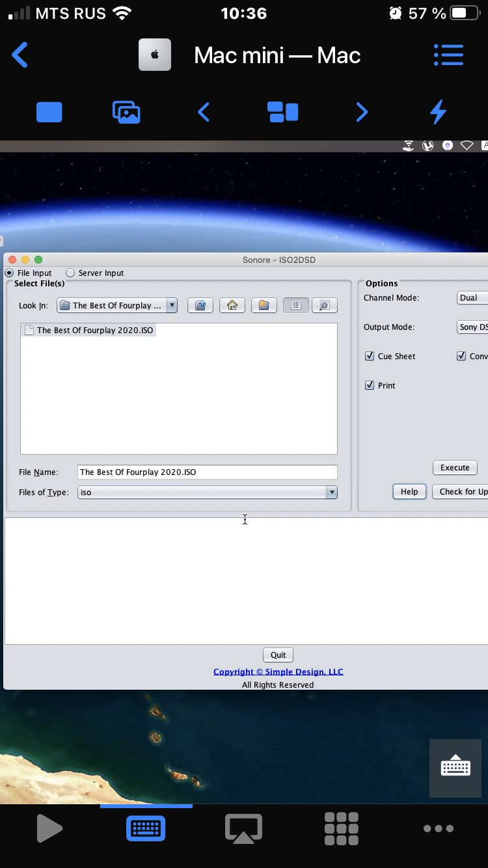The width and height of the screenshot is (488, 868).
Task: Tap the lightning bolt quick actions icon
Action: [439, 113]
